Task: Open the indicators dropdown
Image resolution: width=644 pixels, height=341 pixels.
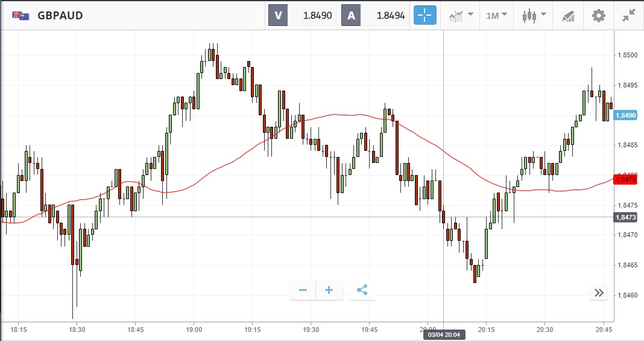Action: (460, 16)
